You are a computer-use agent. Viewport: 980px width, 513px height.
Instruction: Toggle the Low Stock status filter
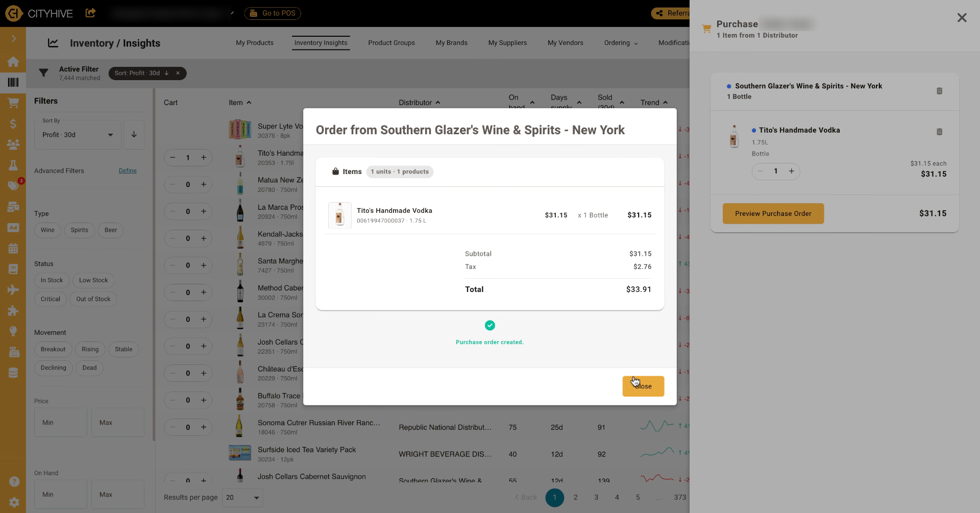93,280
